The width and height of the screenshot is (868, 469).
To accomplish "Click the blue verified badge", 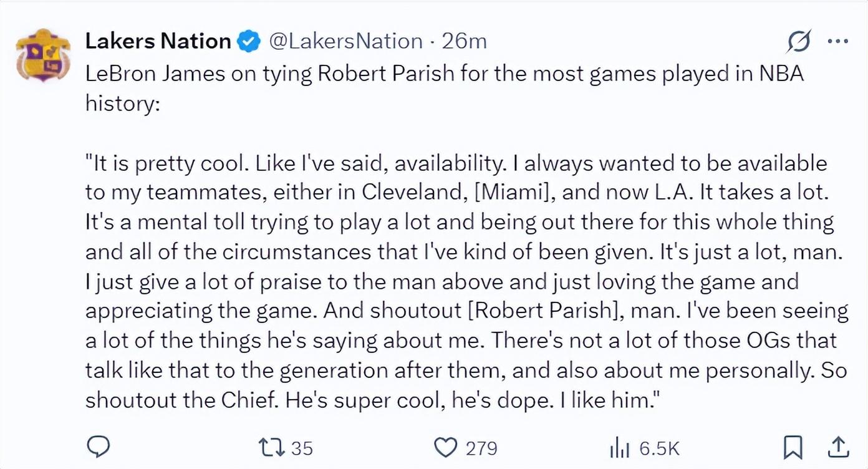I will pyautogui.click(x=249, y=42).
